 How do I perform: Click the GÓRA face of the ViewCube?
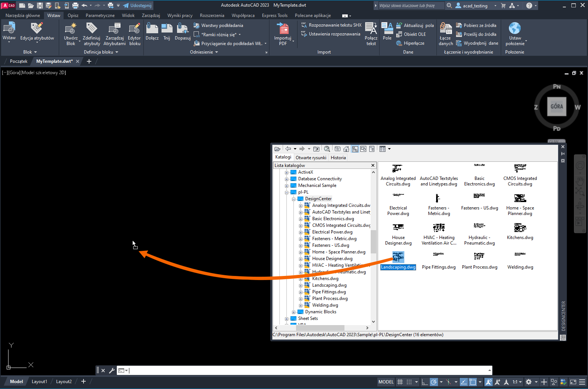click(x=557, y=106)
